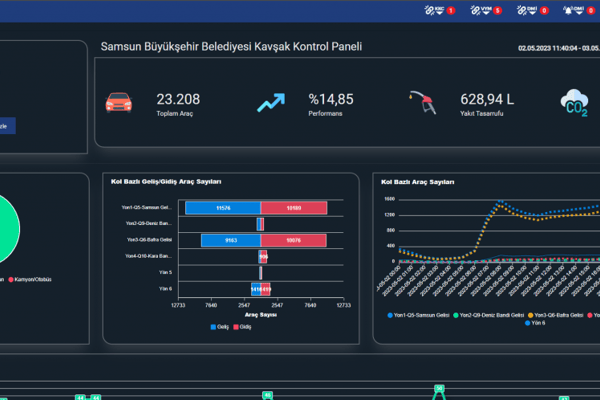Click the CO2 cloud emissions icon
The width and height of the screenshot is (600, 400).
(x=574, y=103)
